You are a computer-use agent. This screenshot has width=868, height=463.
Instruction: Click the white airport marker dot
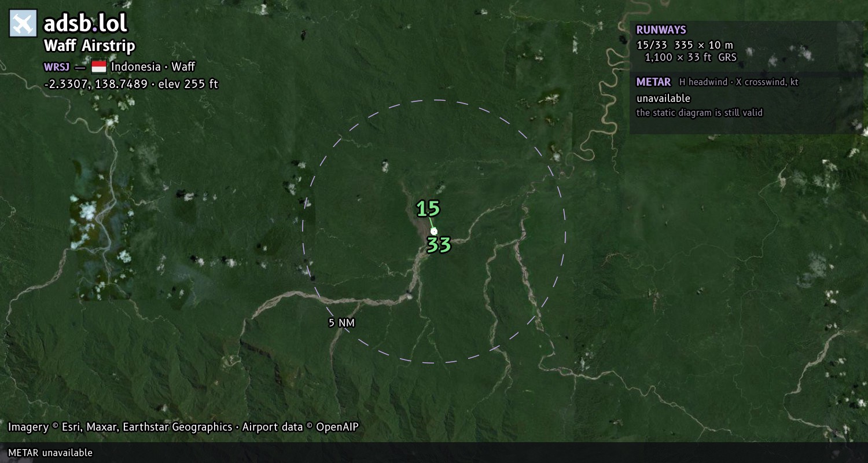[x=434, y=231]
